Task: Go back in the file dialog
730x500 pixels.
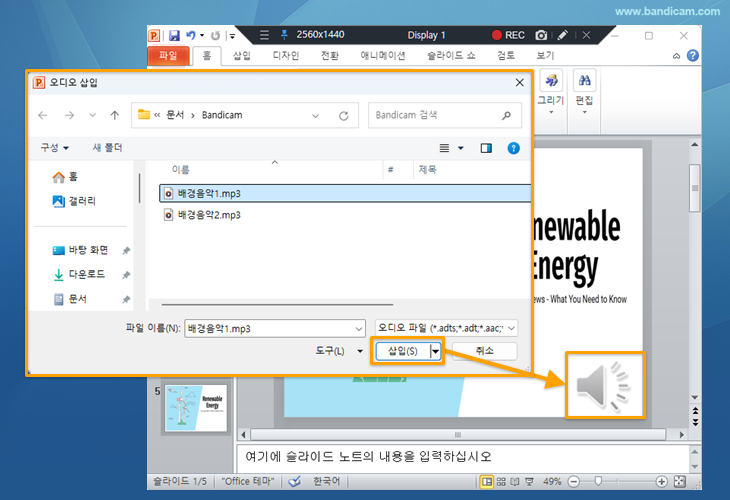Action: coord(43,115)
